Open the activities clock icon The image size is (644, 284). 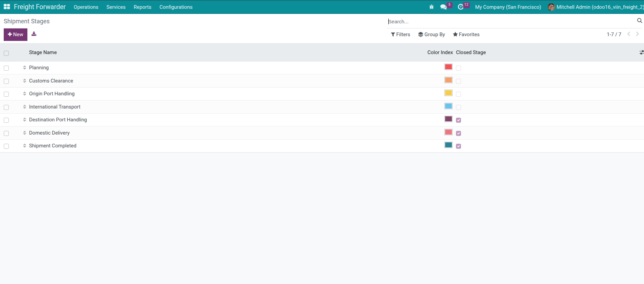(x=460, y=7)
